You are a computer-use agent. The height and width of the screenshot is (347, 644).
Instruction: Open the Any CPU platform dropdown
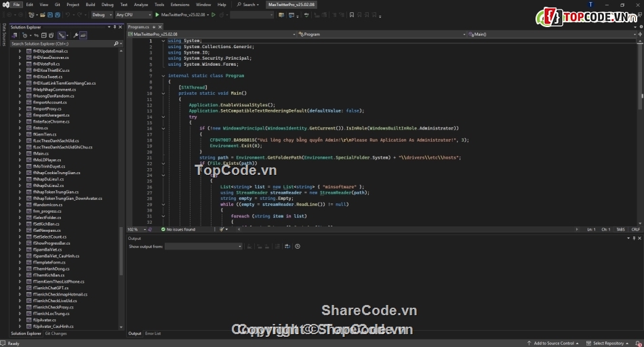point(133,15)
